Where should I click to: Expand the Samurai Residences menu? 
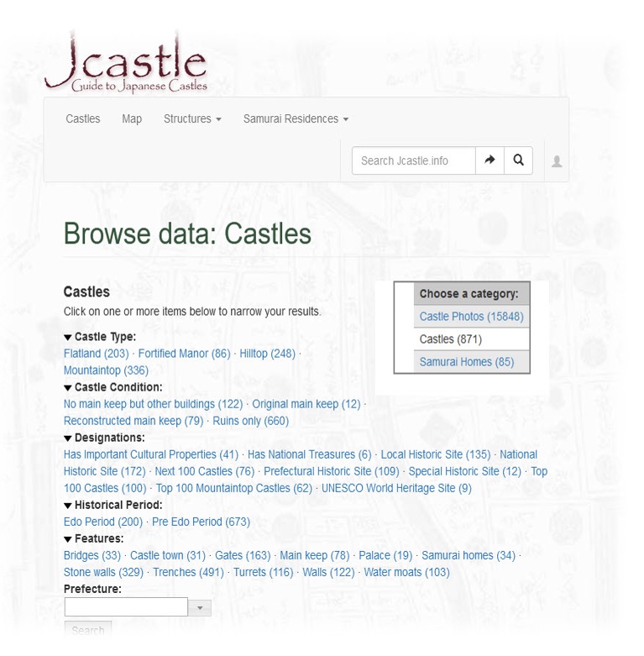tap(296, 118)
